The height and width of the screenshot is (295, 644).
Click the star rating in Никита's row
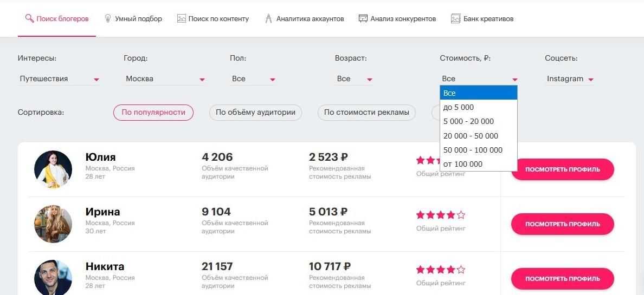pos(440,270)
